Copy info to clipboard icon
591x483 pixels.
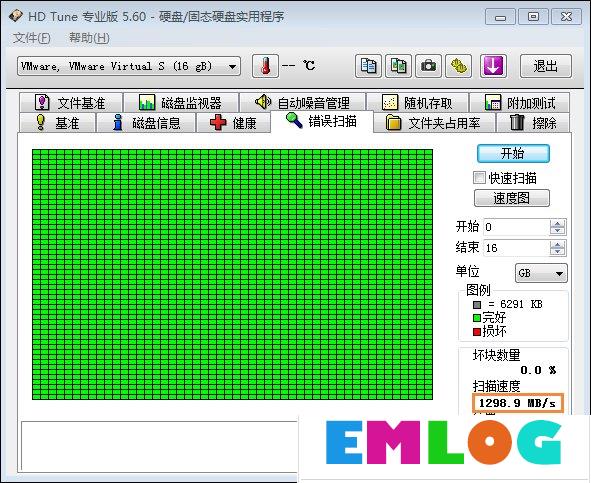(368, 66)
